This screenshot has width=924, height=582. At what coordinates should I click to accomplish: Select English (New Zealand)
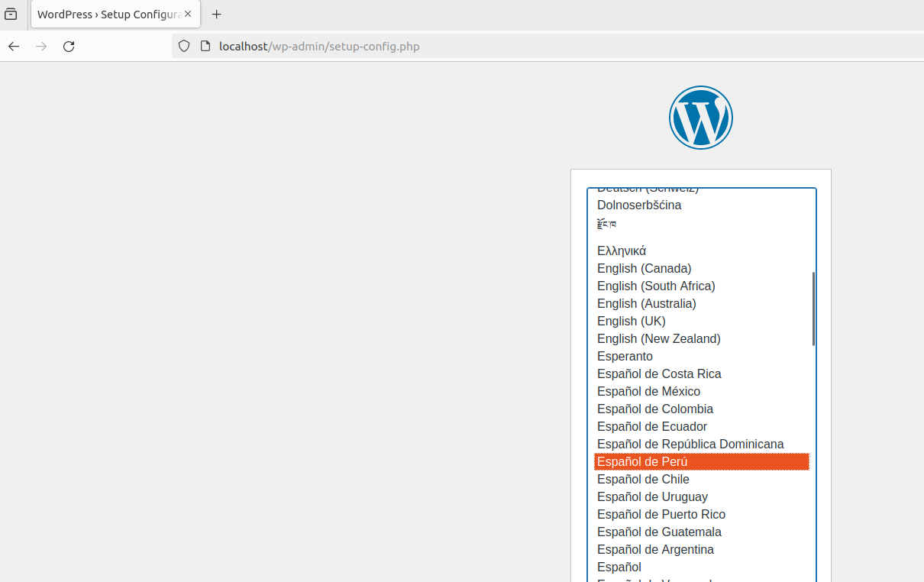pyautogui.click(x=701, y=338)
